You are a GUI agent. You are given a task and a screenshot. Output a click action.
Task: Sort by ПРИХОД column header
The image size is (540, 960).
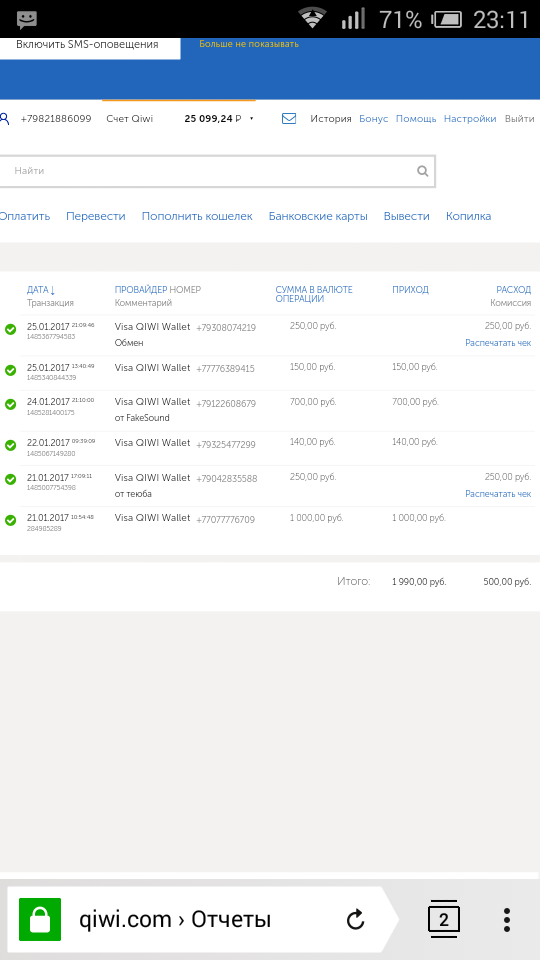(x=410, y=290)
